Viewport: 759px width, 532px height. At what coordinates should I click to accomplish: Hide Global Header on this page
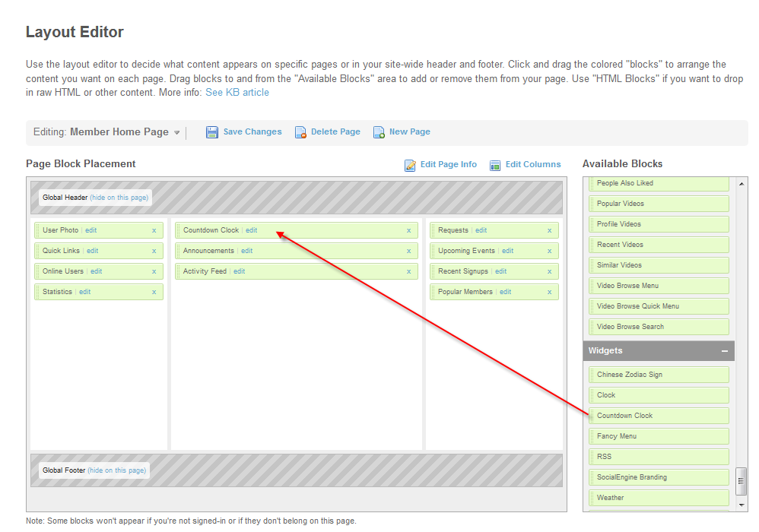click(x=119, y=198)
